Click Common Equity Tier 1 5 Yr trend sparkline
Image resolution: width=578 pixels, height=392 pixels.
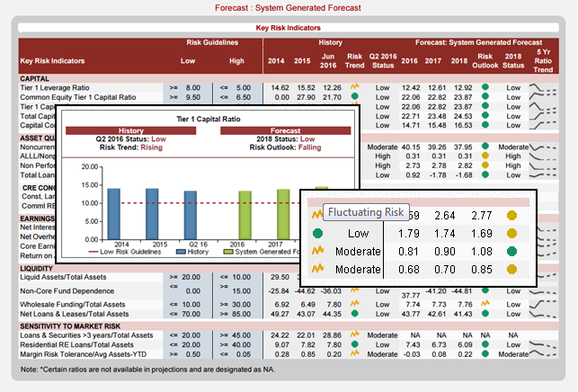pyautogui.click(x=543, y=96)
